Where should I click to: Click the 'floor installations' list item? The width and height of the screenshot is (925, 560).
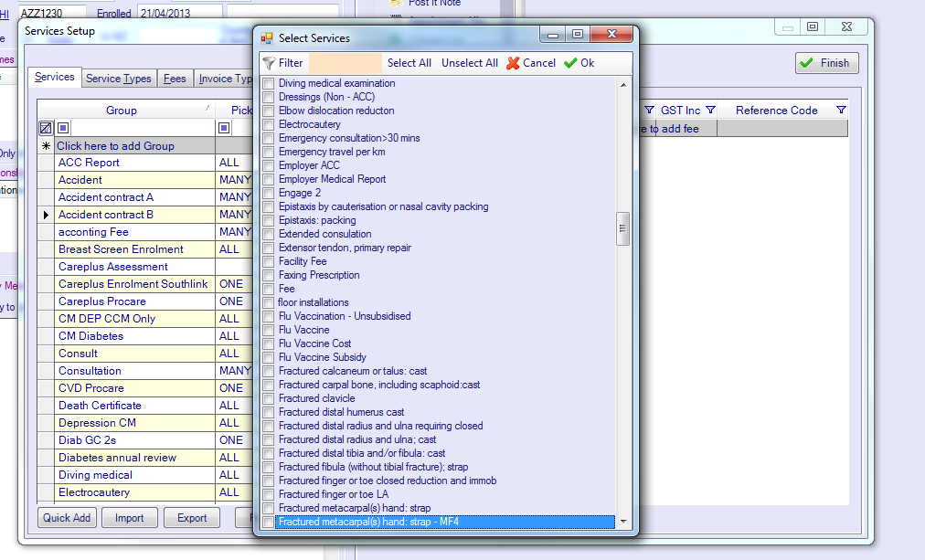tap(314, 302)
